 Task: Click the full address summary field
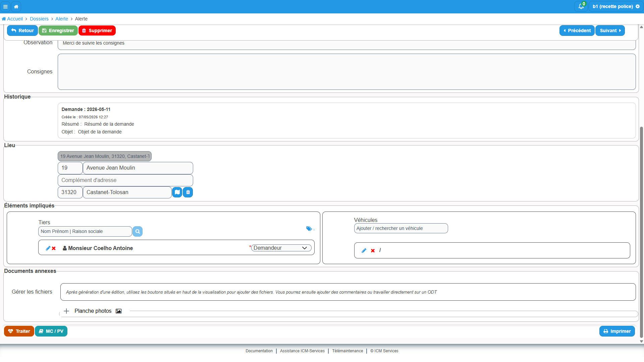[x=105, y=156]
